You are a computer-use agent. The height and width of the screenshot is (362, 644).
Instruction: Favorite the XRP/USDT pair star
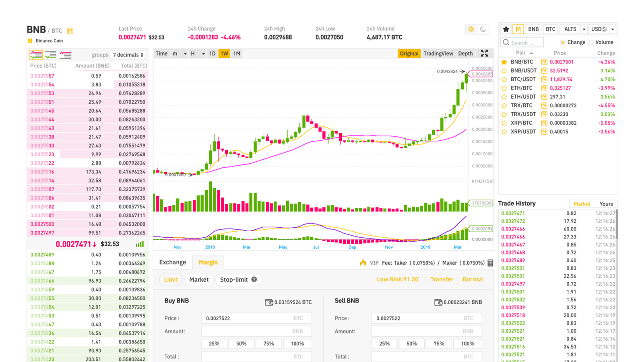(504, 132)
